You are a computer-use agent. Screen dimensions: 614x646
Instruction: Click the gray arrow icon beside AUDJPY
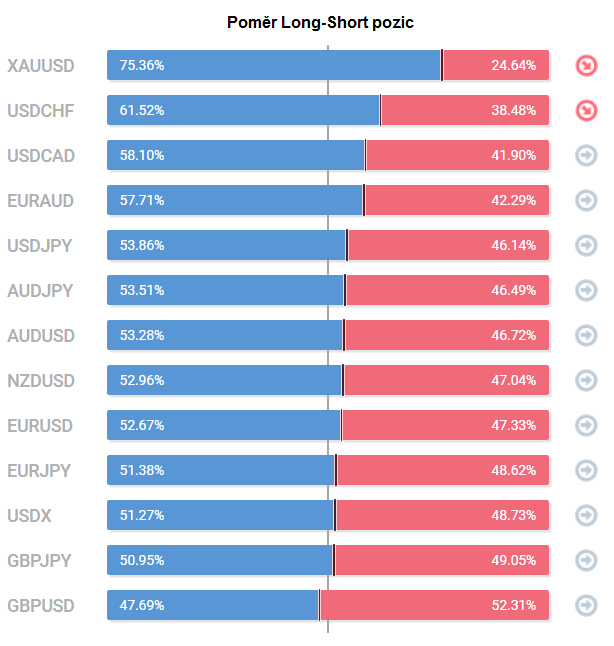tap(586, 290)
